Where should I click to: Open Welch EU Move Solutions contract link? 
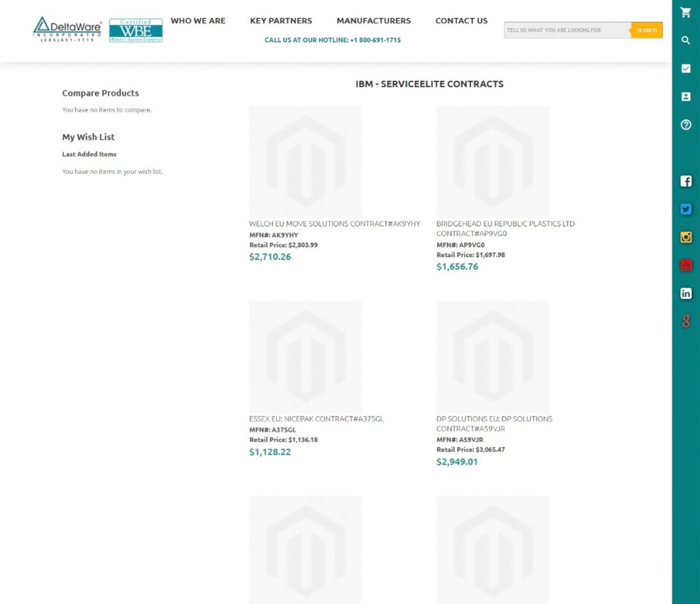(x=334, y=224)
